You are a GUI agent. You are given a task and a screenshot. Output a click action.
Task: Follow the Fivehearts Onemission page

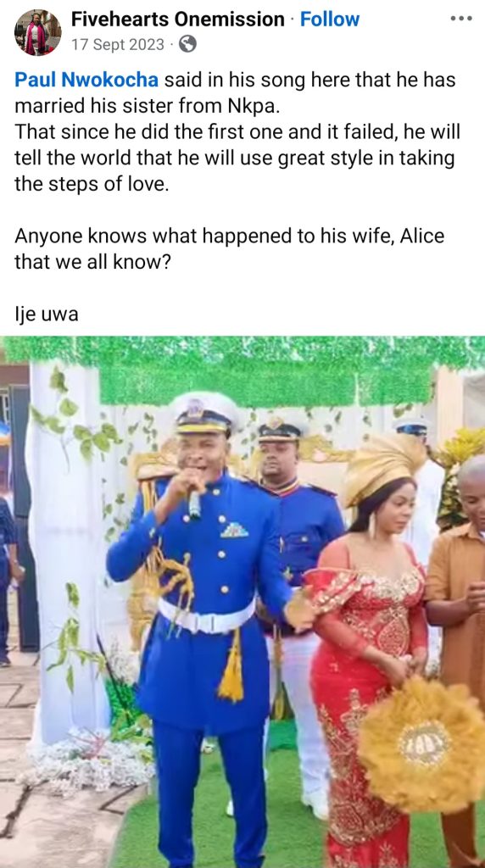pyautogui.click(x=330, y=19)
